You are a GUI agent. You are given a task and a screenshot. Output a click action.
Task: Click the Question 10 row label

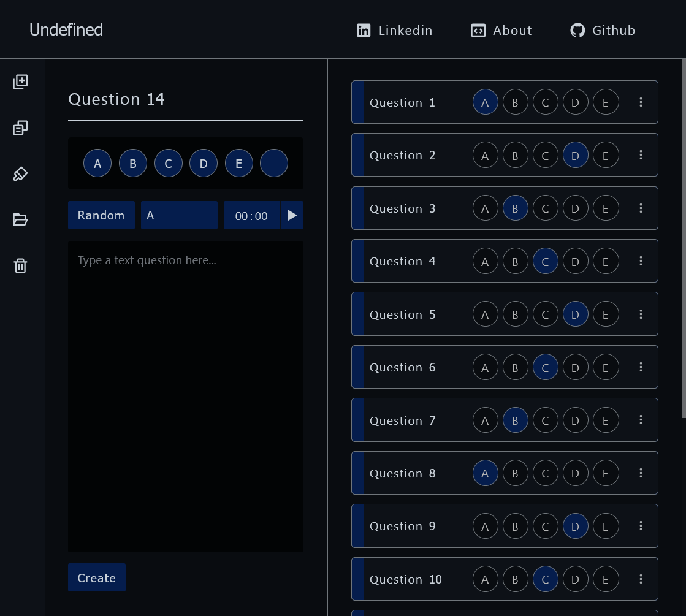pyautogui.click(x=406, y=579)
